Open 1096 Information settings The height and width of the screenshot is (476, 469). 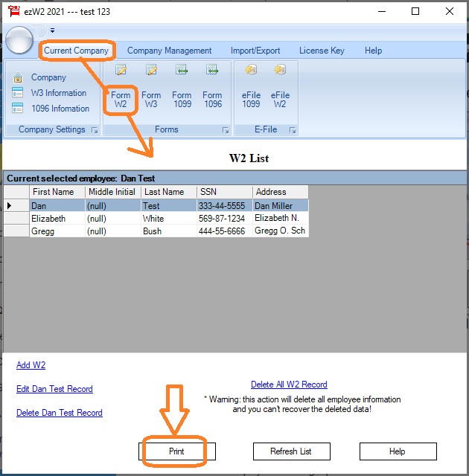pyautogui.click(x=60, y=109)
